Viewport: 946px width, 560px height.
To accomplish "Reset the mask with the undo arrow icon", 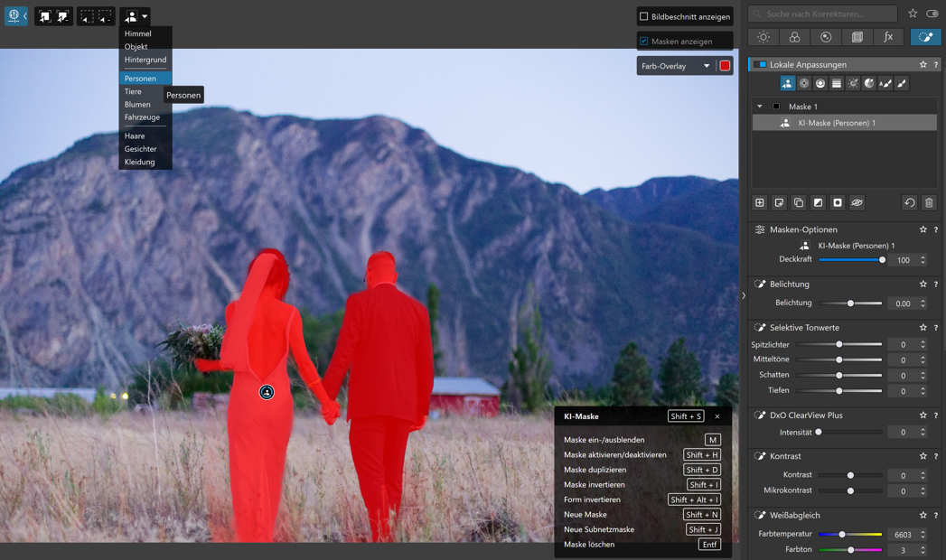I will pos(909,203).
